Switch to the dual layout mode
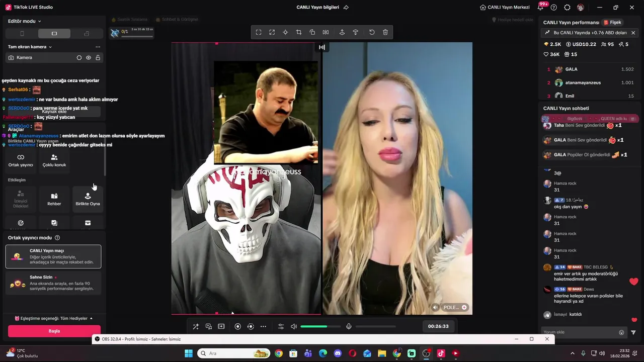Screen dimensions: 644x362 (x=87, y=34)
